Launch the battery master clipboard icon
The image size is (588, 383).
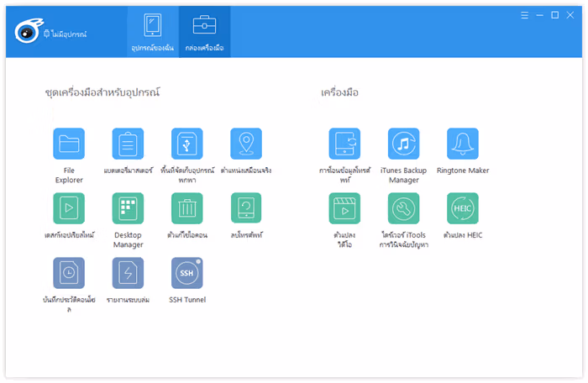tap(128, 144)
